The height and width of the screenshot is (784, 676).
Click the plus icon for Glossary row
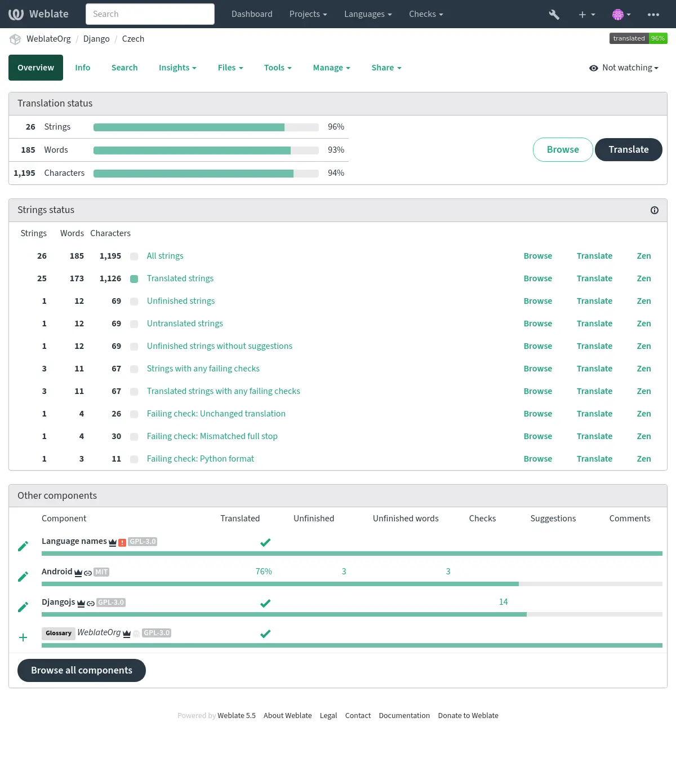(23, 637)
